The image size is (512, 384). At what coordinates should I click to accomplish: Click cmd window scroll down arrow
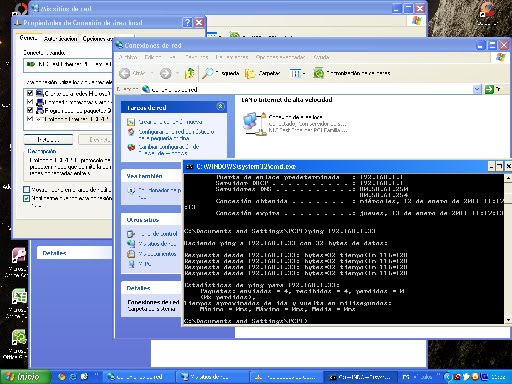(x=508, y=320)
